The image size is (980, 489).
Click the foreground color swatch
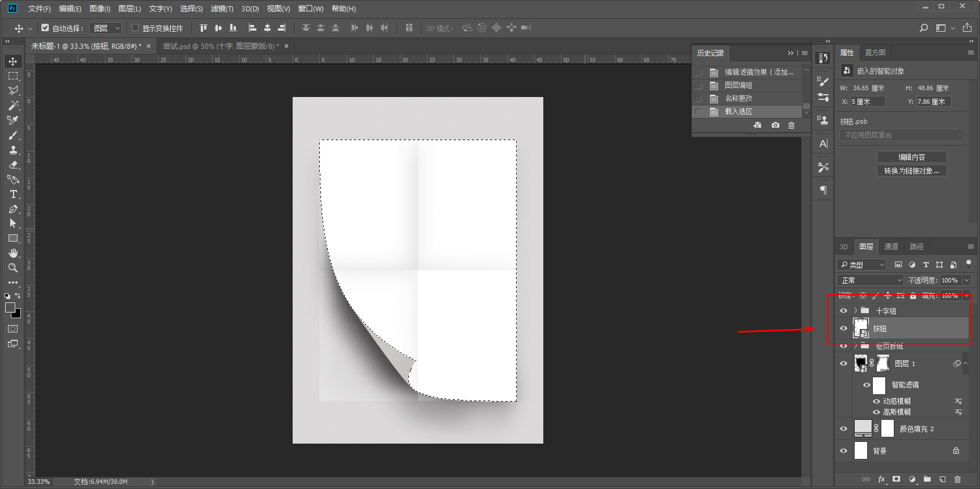[10, 307]
